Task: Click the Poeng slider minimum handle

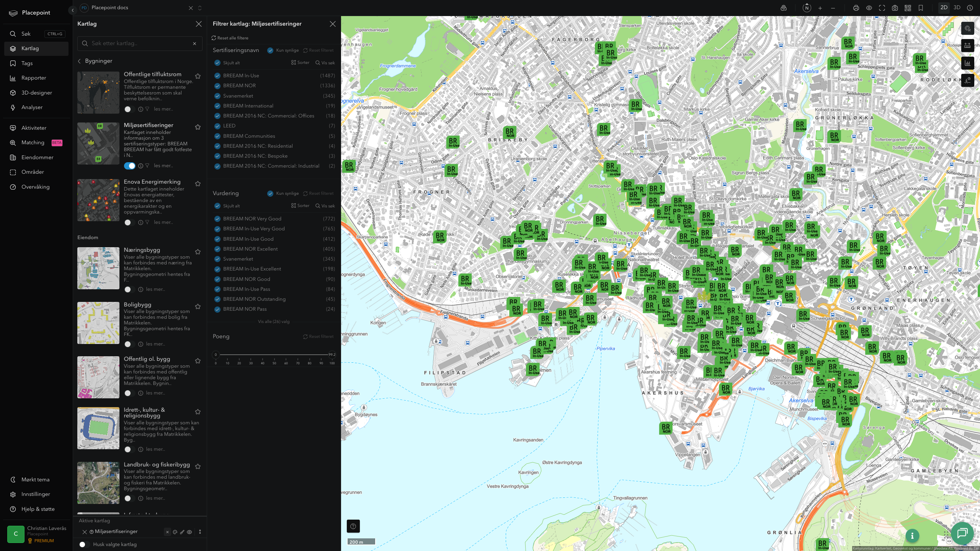Action: (x=216, y=355)
